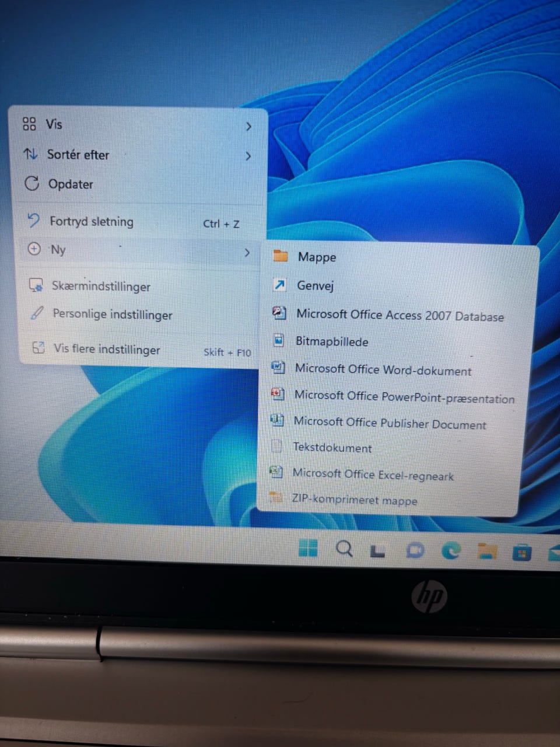
Task: Open the Windows Start menu
Action: pos(308,547)
